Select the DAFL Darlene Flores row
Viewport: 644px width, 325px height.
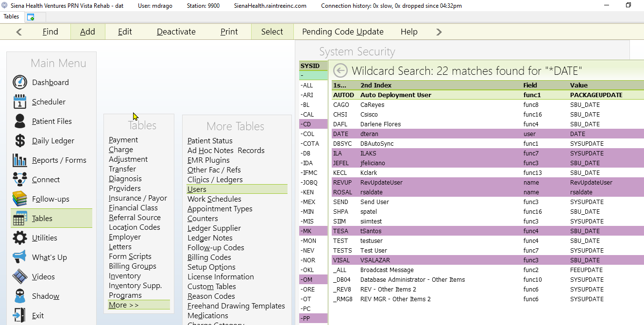(x=488, y=124)
